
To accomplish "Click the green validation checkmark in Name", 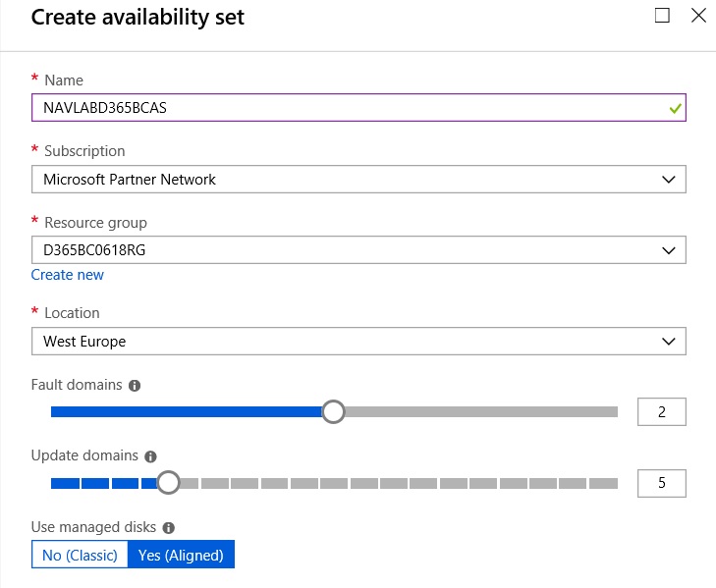I will coord(676,109).
